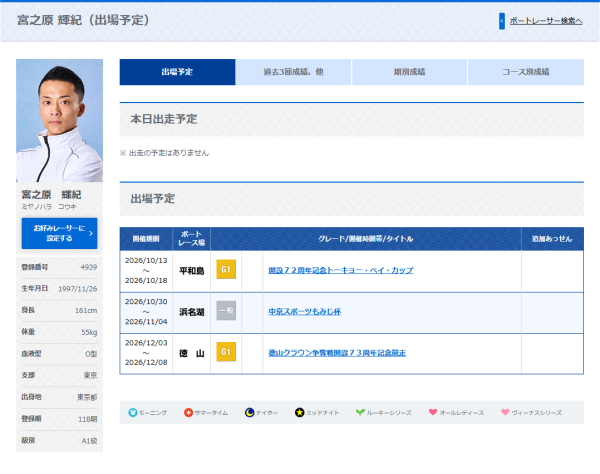This screenshot has width=600, height=474.
Task: Click the page title 宮之原 輝紀（出場予定）
Action: point(83,20)
